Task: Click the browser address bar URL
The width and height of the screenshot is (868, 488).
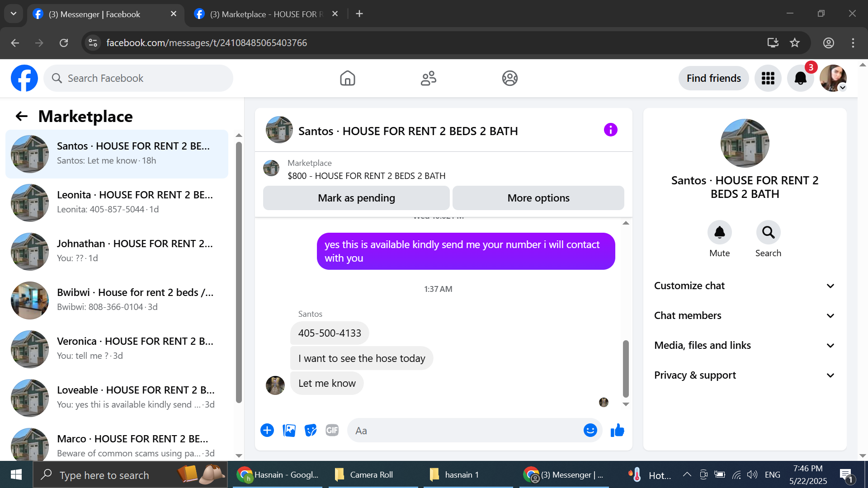Action: click(207, 43)
